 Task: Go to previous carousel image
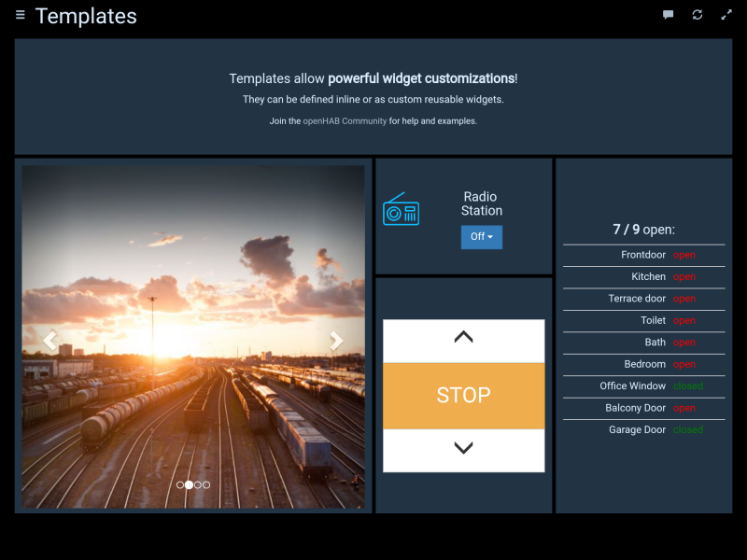click(49, 341)
